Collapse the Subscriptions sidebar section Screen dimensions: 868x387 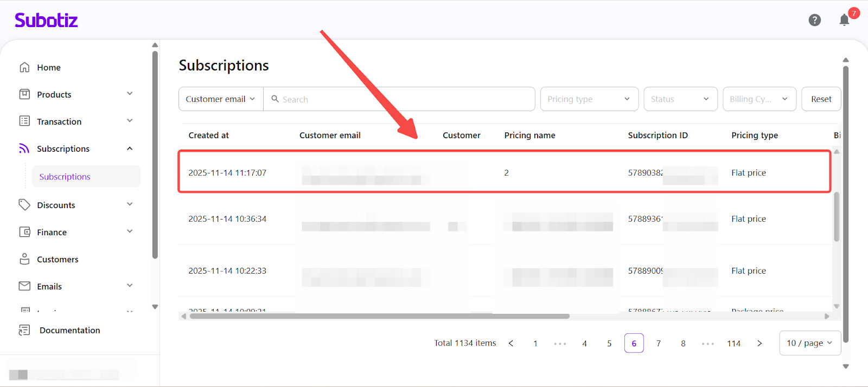(130, 149)
